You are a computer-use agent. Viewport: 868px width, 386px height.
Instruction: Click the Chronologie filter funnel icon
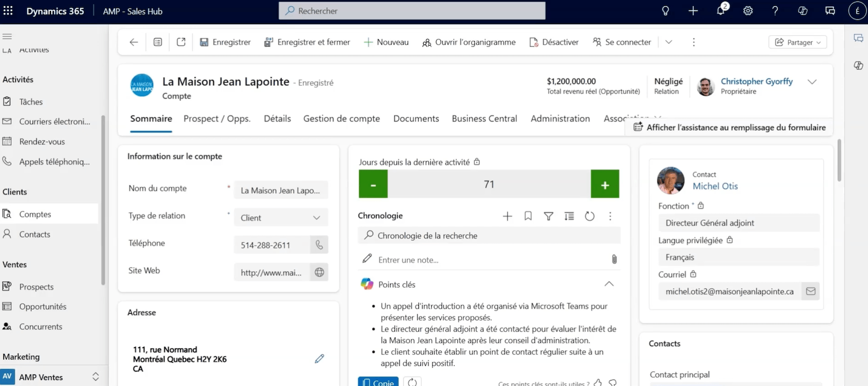point(548,216)
